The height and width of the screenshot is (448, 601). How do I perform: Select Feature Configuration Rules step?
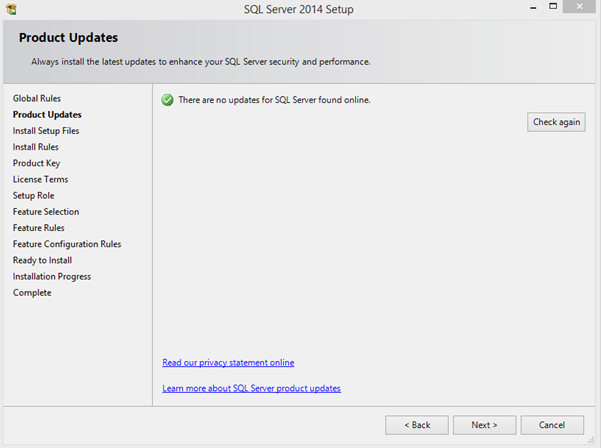pyautogui.click(x=67, y=244)
